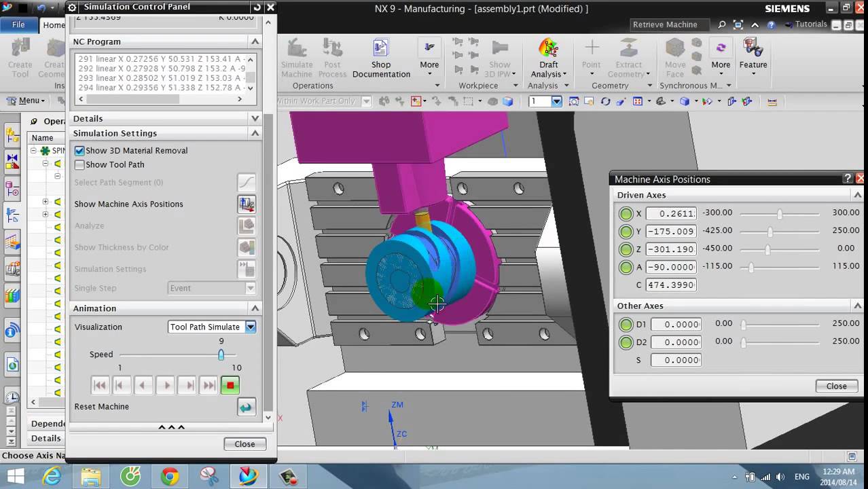
Task: Click the Windows Start button
Action: tap(15, 476)
